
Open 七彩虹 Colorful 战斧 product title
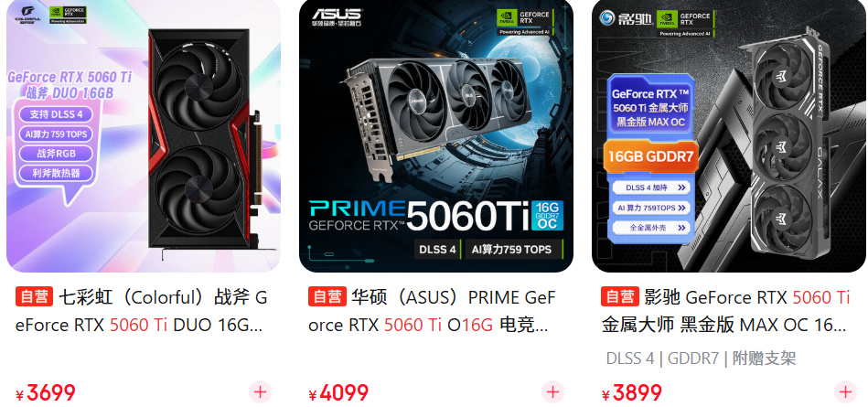click(142, 311)
